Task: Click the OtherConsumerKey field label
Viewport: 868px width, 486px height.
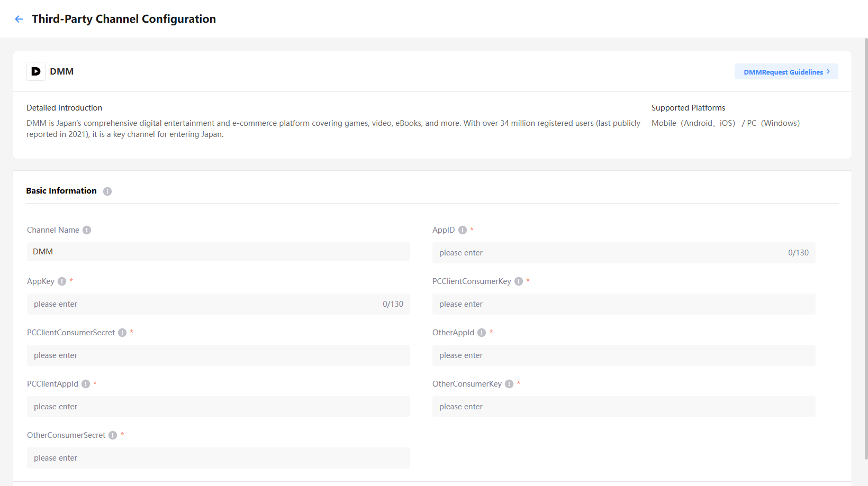Action: [467, 384]
